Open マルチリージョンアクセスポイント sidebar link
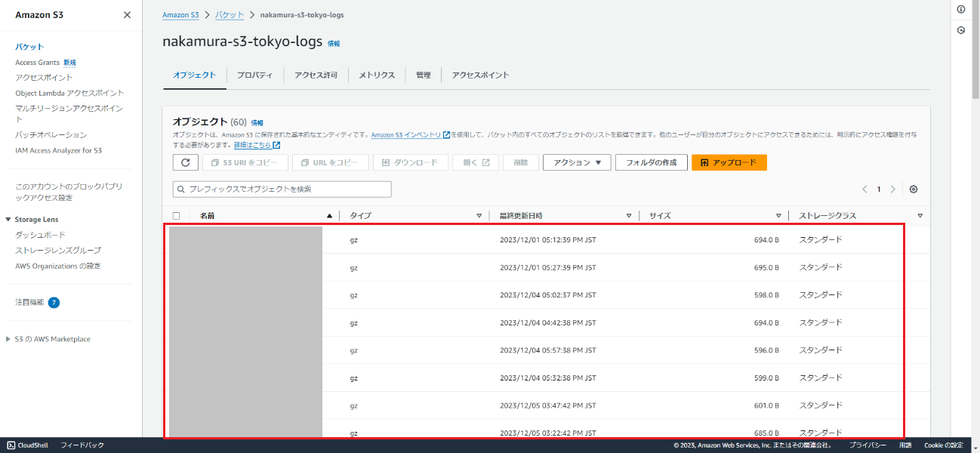 coord(69,114)
